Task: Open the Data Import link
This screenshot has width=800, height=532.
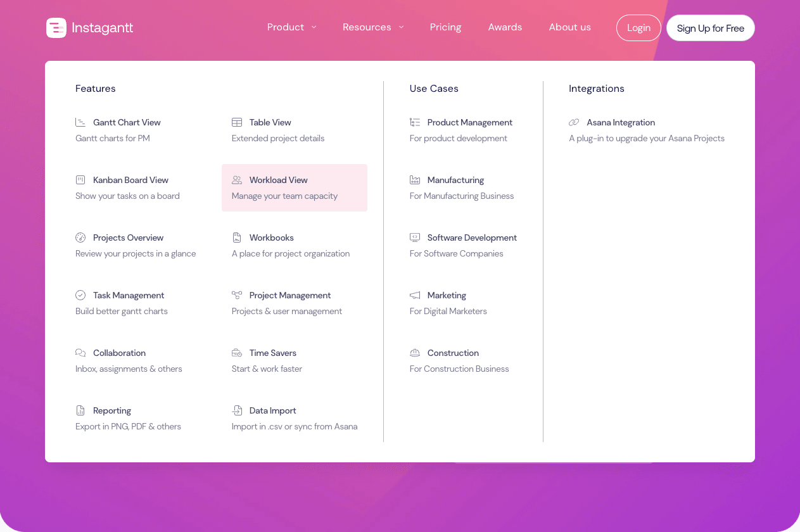Action: [273, 410]
